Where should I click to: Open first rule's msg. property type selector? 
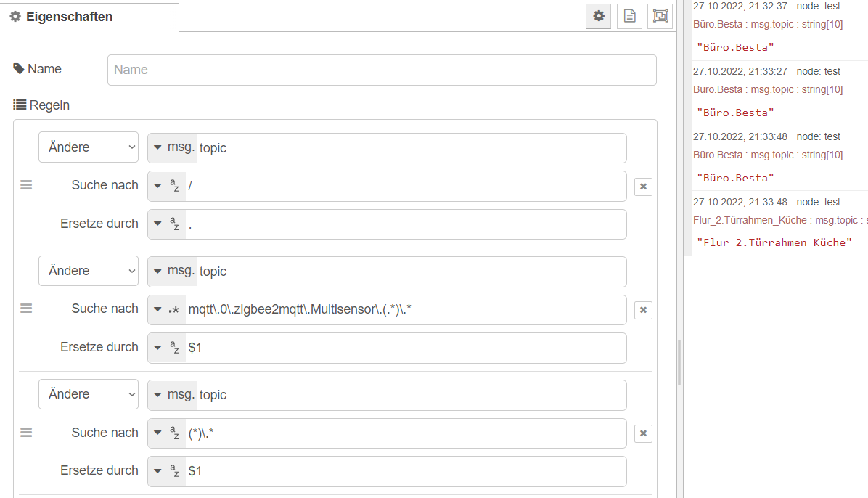click(x=173, y=148)
